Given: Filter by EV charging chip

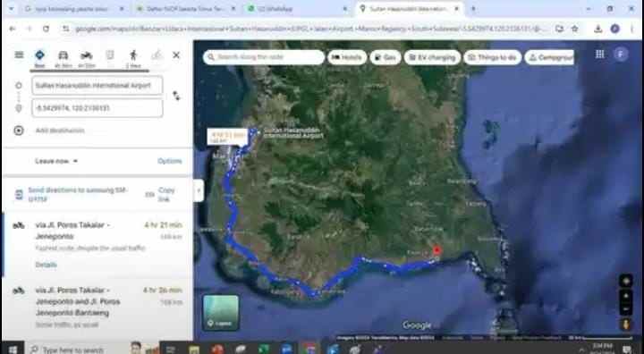Looking at the screenshot, I should (x=433, y=57).
